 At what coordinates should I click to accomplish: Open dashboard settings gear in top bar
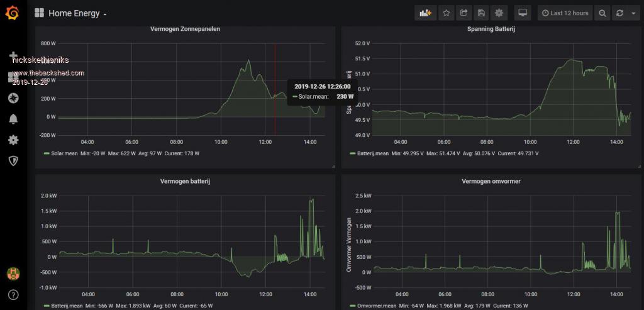pos(499,13)
